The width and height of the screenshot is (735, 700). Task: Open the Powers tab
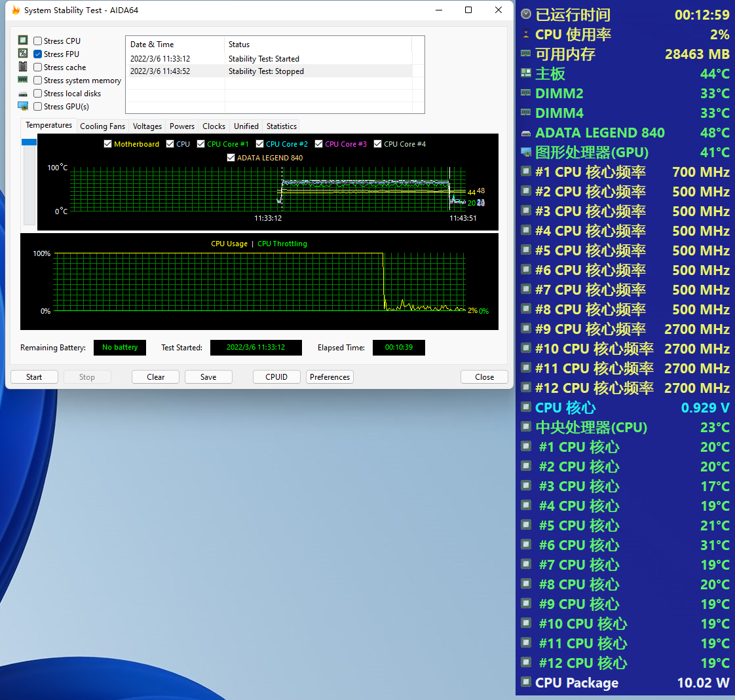click(182, 126)
